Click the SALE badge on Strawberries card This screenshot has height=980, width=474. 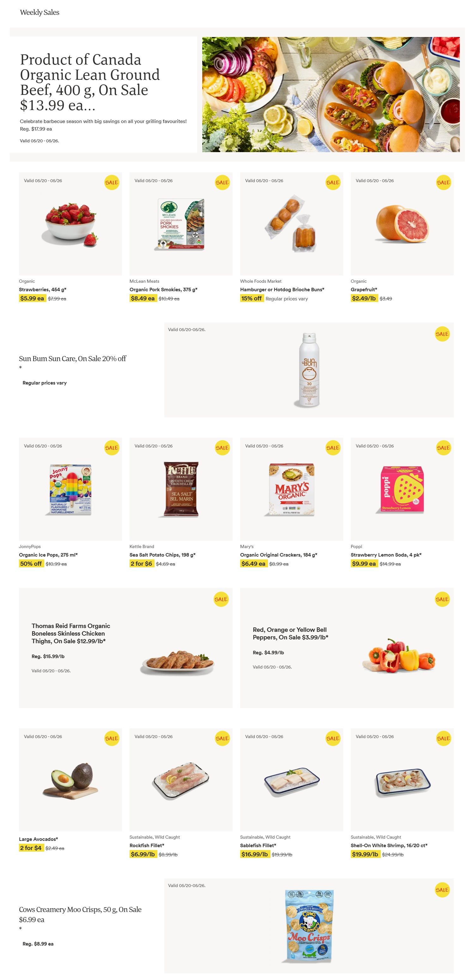(112, 182)
